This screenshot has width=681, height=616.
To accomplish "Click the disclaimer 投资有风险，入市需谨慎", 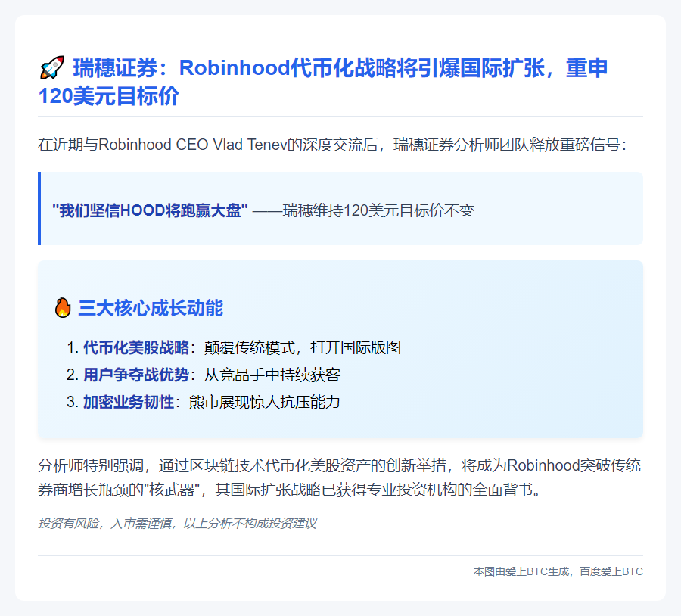I will coord(177,524).
